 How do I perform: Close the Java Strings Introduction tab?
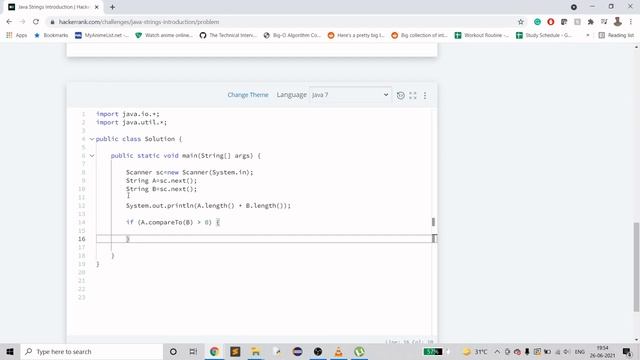[x=97, y=7]
